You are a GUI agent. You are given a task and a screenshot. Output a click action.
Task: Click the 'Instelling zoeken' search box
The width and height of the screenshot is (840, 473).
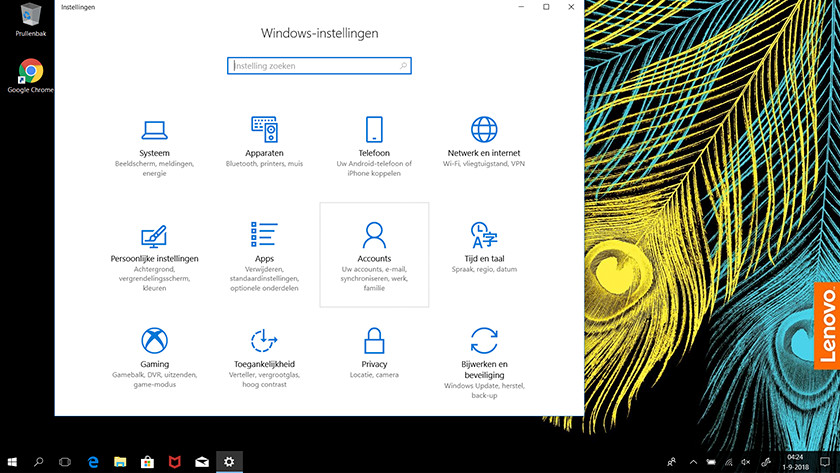coord(318,66)
